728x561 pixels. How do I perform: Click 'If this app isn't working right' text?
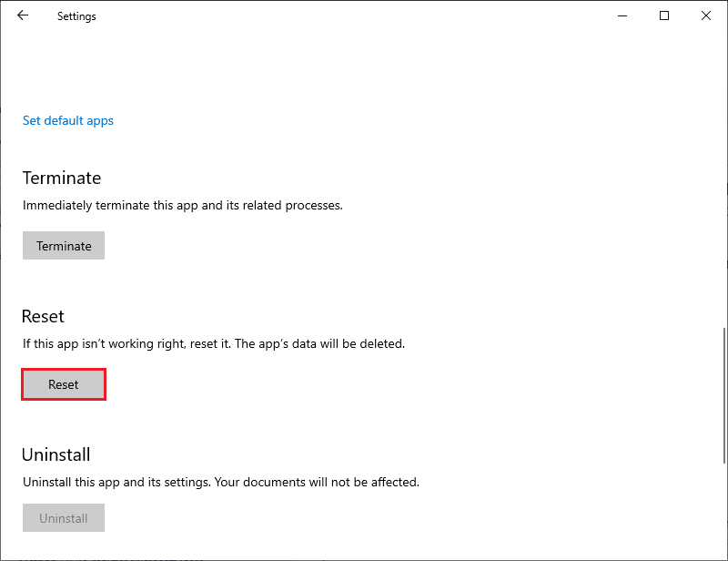[214, 344]
